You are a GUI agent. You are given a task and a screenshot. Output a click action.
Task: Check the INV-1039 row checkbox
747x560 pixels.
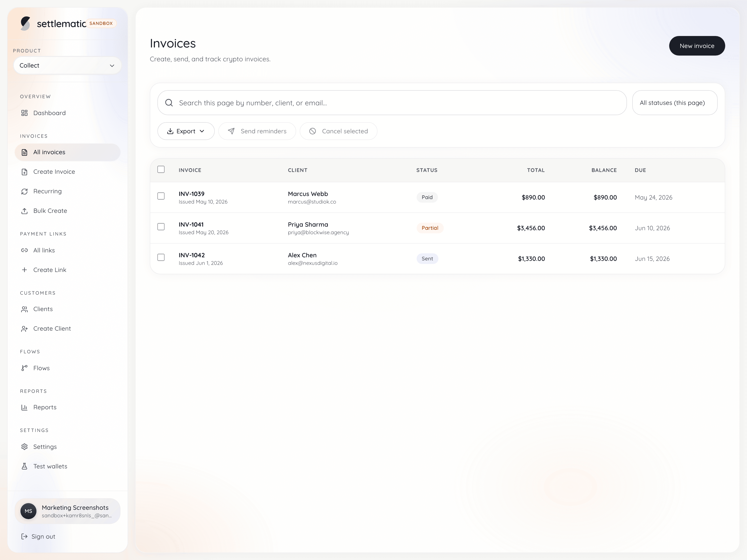pos(161,196)
